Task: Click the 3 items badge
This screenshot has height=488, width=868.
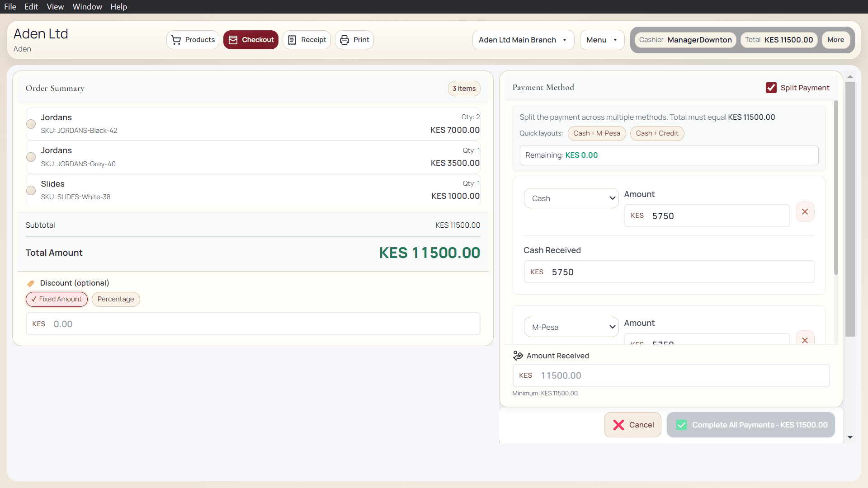Action: tap(464, 89)
